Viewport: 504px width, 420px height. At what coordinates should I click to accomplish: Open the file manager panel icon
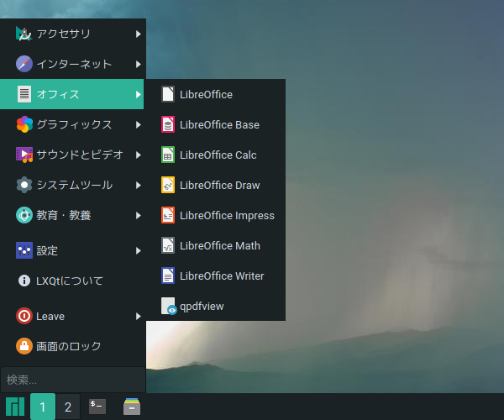click(x=132, y=407)
